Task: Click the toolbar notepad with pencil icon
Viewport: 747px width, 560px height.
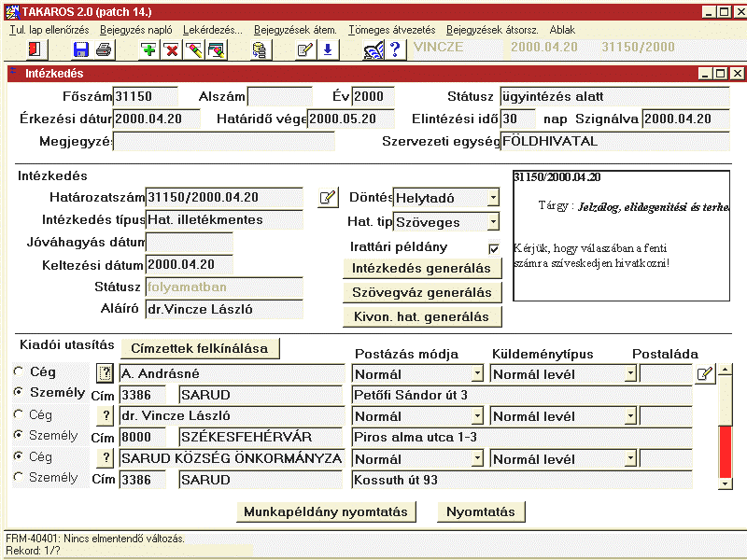Action: 304,49
